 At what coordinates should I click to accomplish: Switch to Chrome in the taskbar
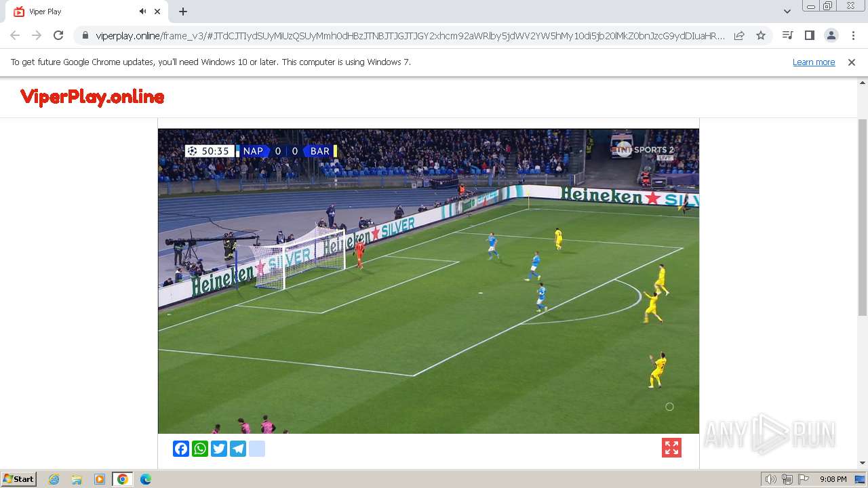pyautogui.click(x=123, y=479)
